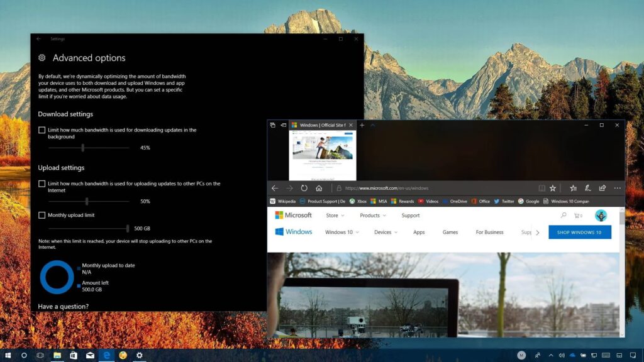Tick the Monthly upload limit checkbox
This screenshot has height=362, width=644.
pyautogui.click(x=42, y=215)
